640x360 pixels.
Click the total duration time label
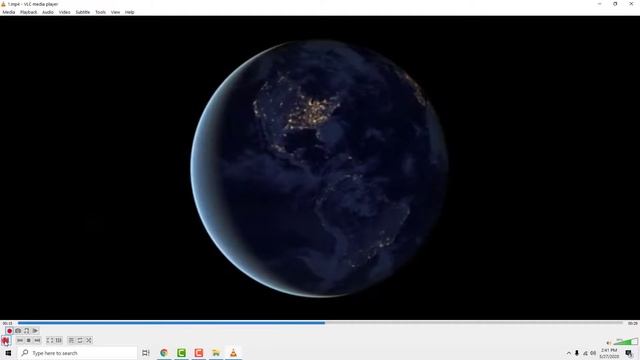click(x=632, y=323)
